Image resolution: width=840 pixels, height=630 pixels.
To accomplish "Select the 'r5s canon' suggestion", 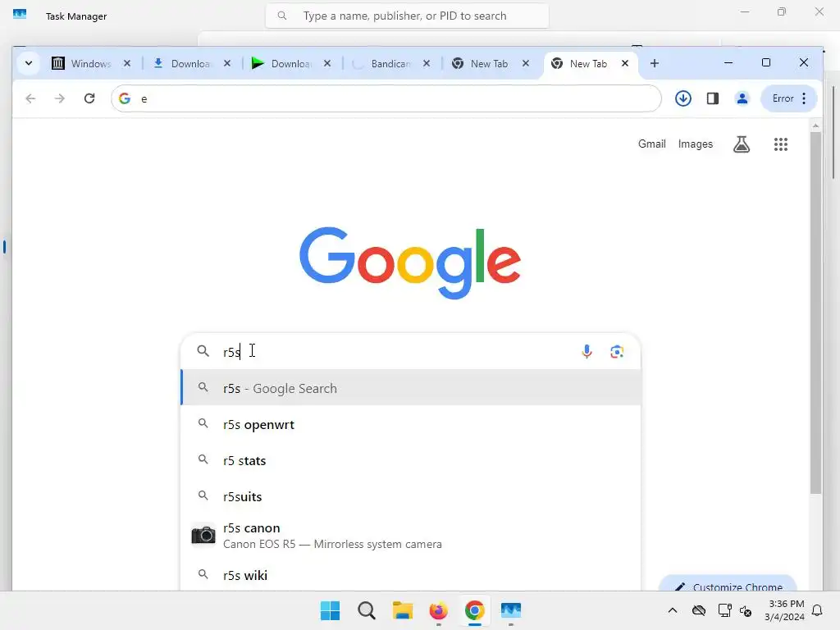I will 411,536.
